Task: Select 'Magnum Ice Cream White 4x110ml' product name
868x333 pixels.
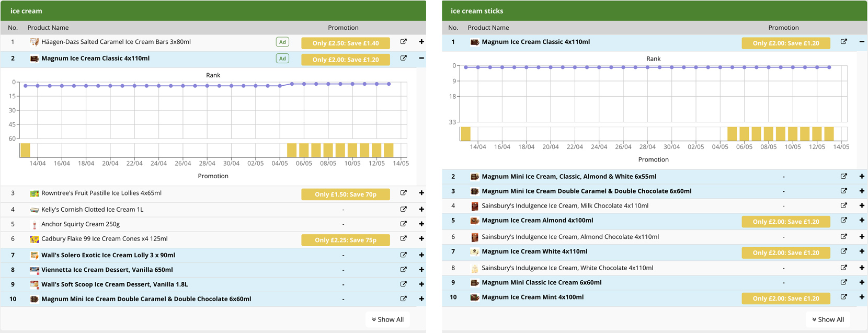Action: pyautogui.click(x=534, y=251)
